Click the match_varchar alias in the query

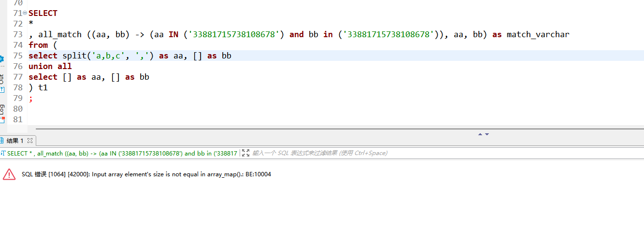click(x=538, y=34)
